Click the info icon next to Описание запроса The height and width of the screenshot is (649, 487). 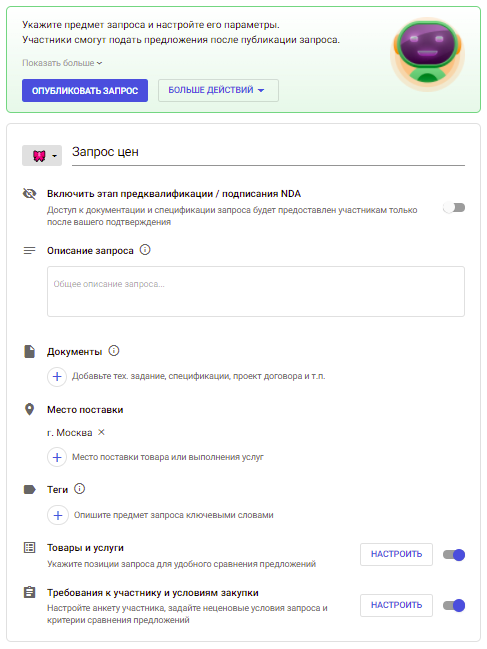[x=145, y=250]
